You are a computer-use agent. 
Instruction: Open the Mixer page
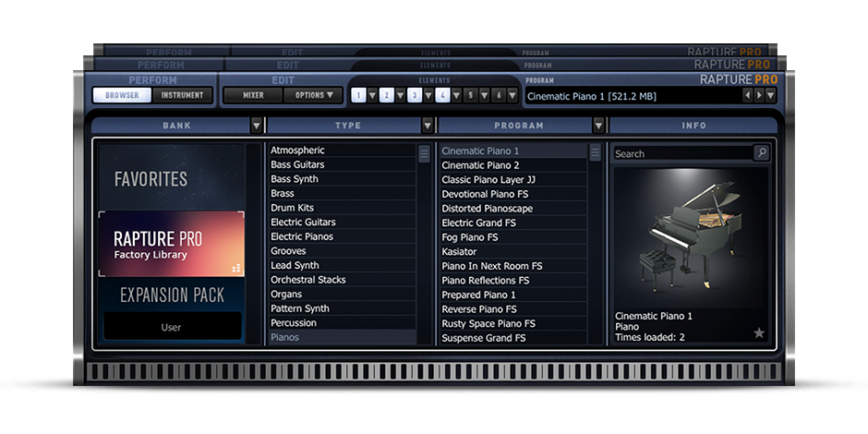pos(253,95)
